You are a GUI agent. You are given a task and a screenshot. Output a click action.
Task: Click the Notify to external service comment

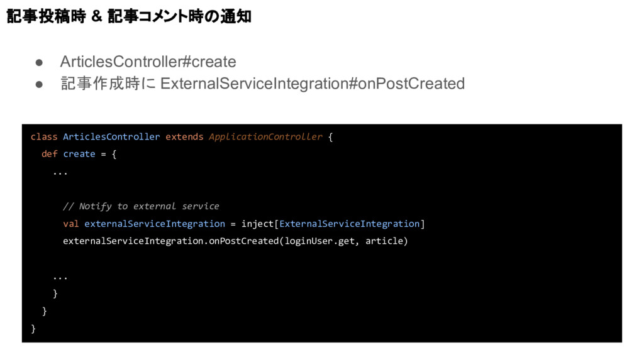141,206
